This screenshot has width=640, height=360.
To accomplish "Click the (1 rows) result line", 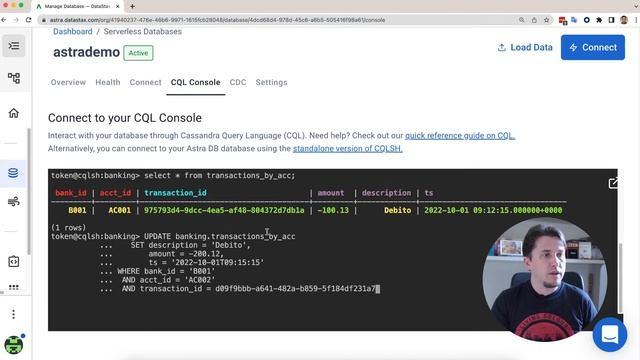I will [x=69, y=227].
